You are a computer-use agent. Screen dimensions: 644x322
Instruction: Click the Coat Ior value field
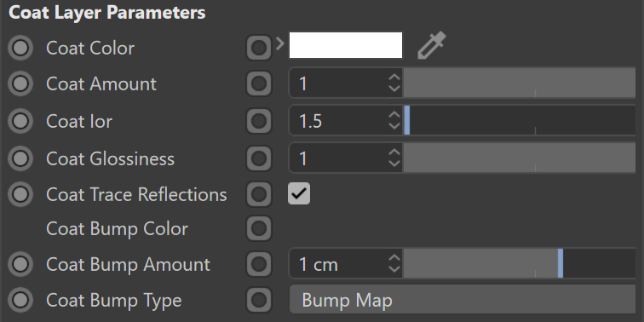tap(345, 121)
